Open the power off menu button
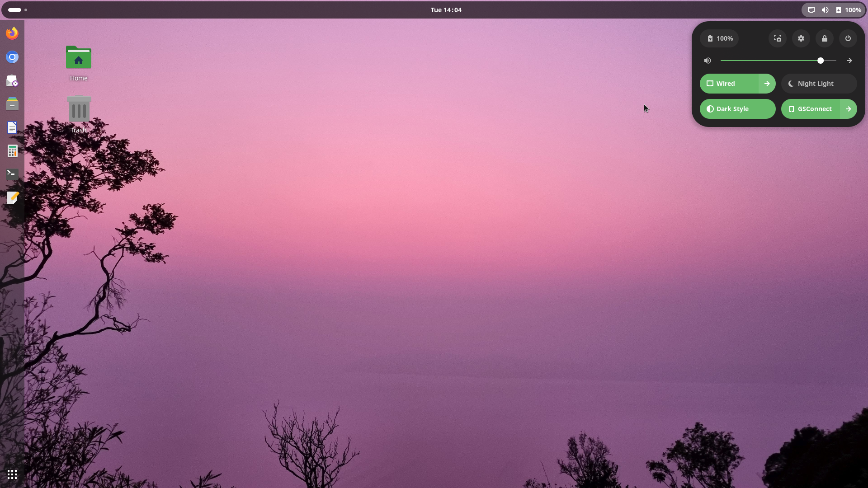The width and height of the screenshot is (868, 488). tap(848, 38)
